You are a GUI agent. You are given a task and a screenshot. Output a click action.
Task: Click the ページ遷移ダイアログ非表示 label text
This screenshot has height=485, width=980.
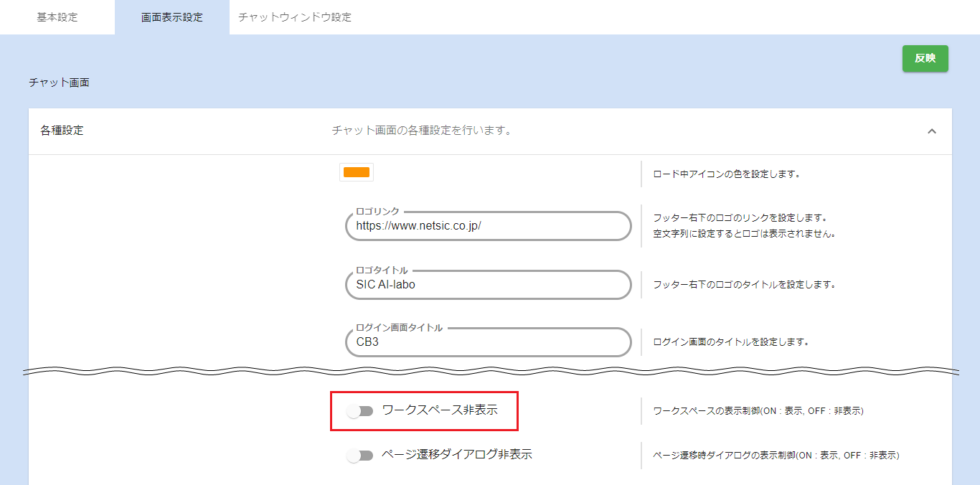click(x=457, y=455)
